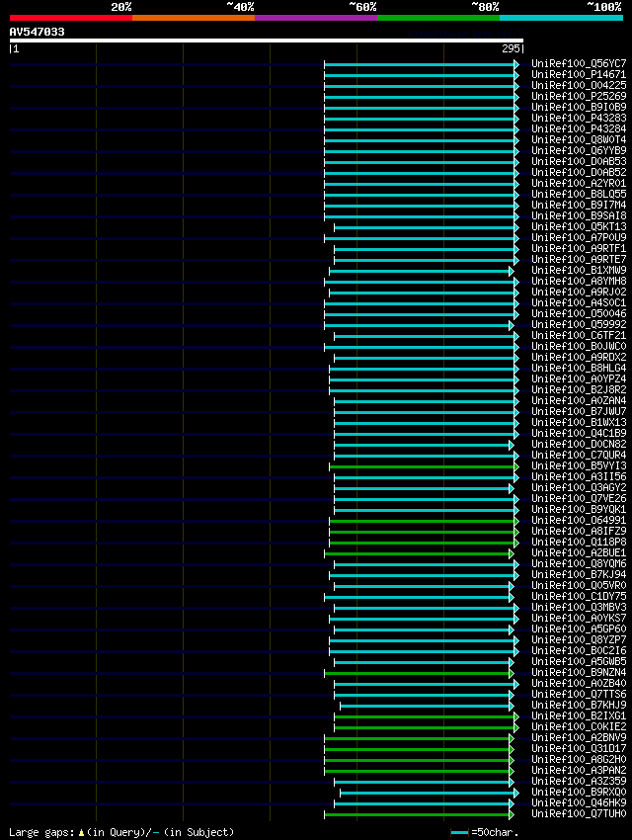Click the AV547033 query sequence name
Screen dimensions: 632x840
[x=37, y=32]
